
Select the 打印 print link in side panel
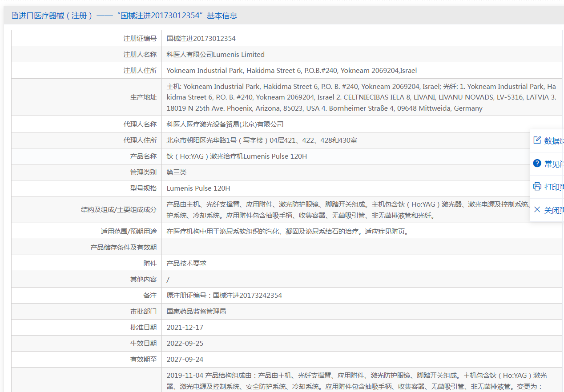(x=554, y=187)
